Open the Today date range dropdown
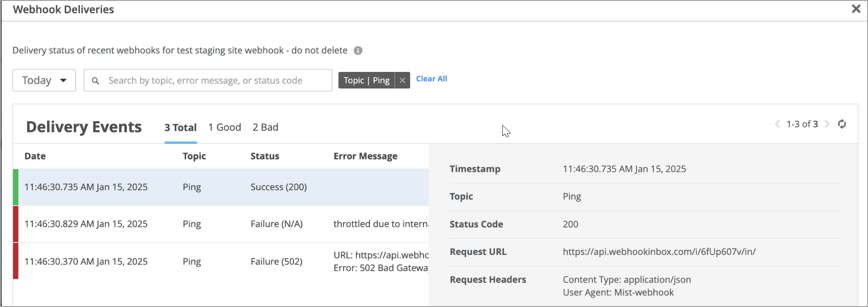868x307 pixels. 44,81
